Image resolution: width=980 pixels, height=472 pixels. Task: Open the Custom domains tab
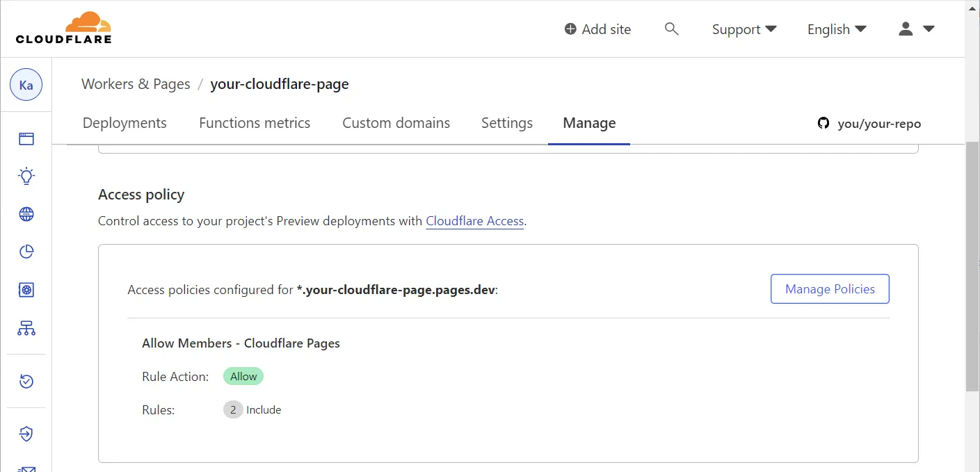point(396,123)
